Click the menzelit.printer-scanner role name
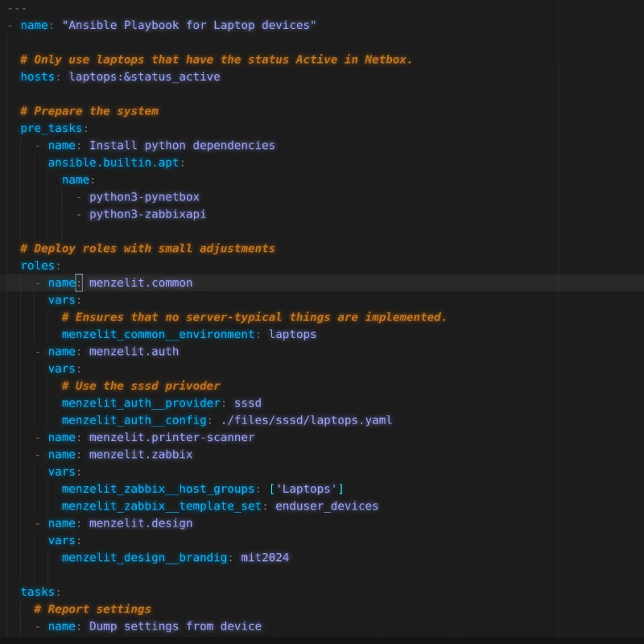644x644 pixels. coord(171,437)
